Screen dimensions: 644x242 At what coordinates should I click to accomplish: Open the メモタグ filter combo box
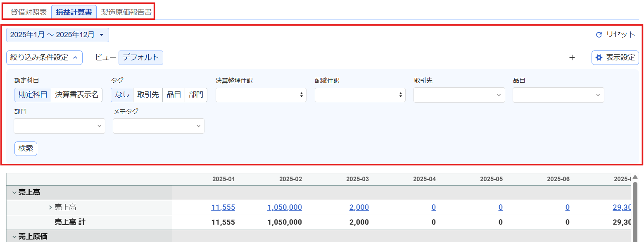(x=159, y=126)
